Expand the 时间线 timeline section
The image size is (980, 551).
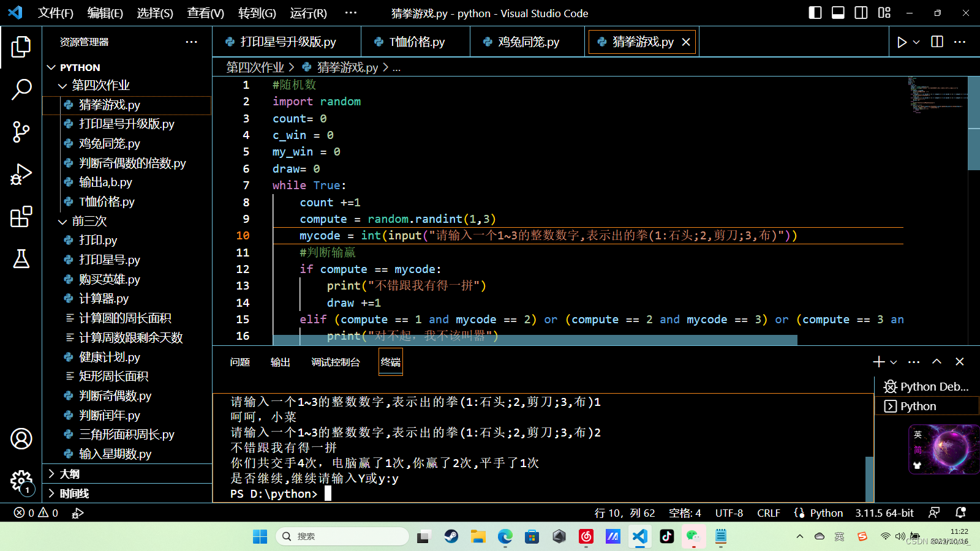click(x=127, y=493)
